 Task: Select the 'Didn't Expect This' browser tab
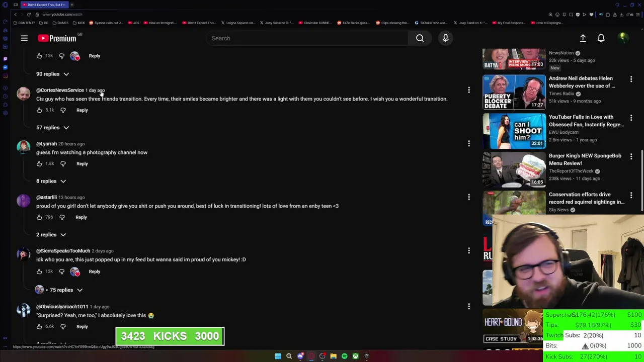pyautogui.click(x=45, y=5)
